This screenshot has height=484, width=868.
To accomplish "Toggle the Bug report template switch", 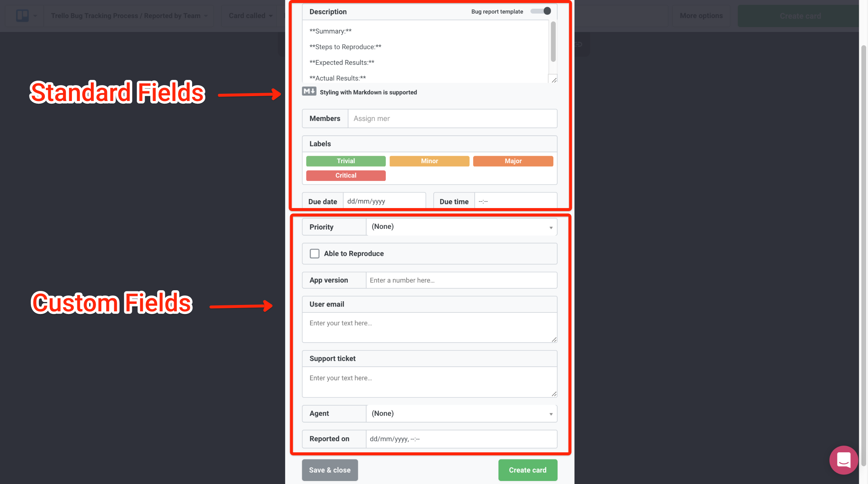I will pos(541,11).
